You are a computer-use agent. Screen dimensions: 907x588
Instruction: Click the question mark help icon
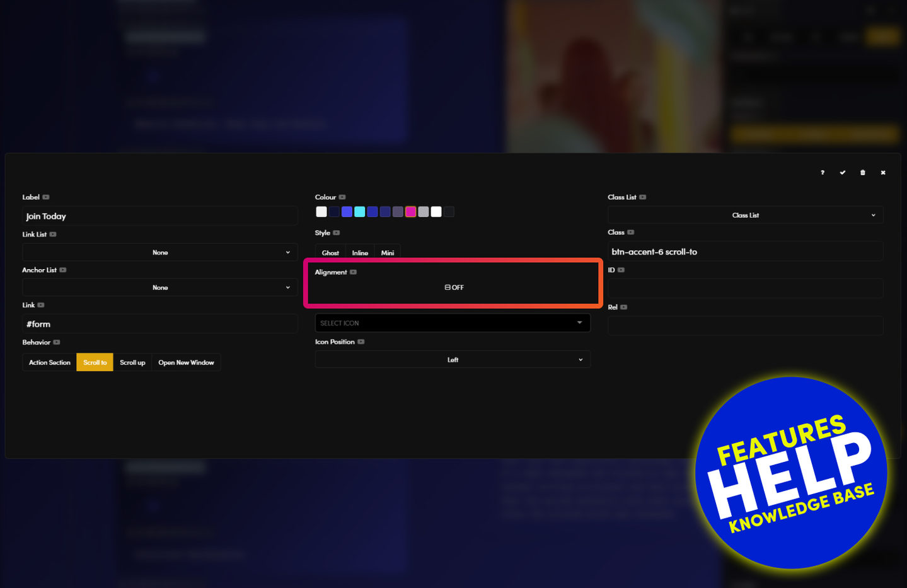[822, 173]
